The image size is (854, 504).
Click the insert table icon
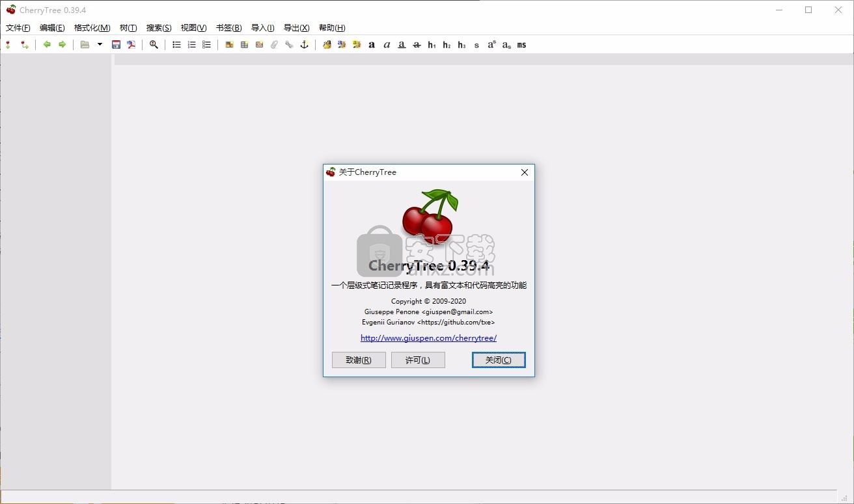pyautogui.click(x=244, y=45)
